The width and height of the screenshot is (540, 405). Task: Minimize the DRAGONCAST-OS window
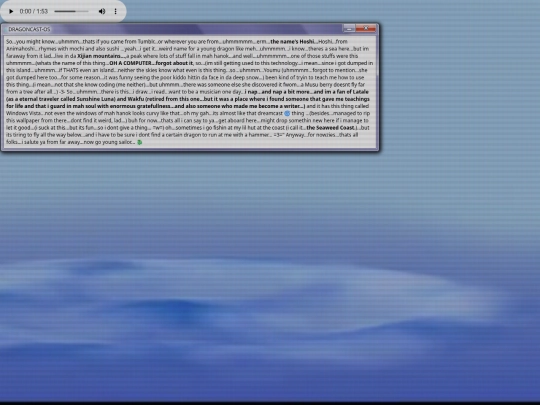(x=349, y=29)
